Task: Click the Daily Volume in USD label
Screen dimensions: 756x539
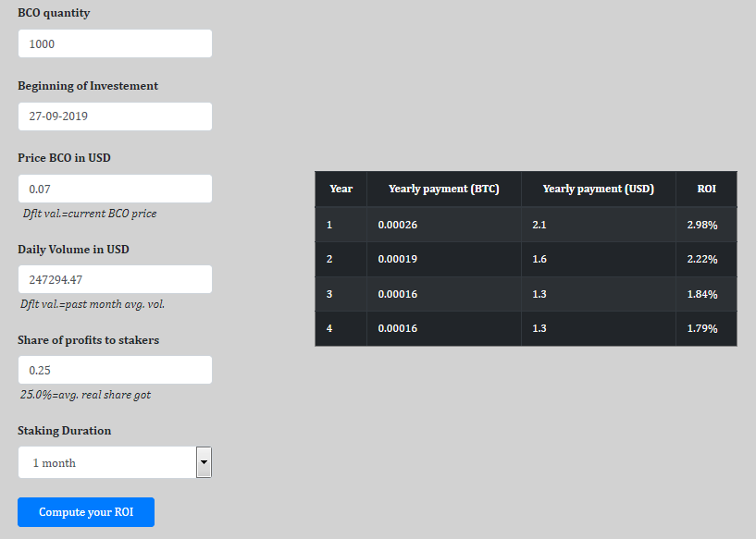Action: (73, 250)
